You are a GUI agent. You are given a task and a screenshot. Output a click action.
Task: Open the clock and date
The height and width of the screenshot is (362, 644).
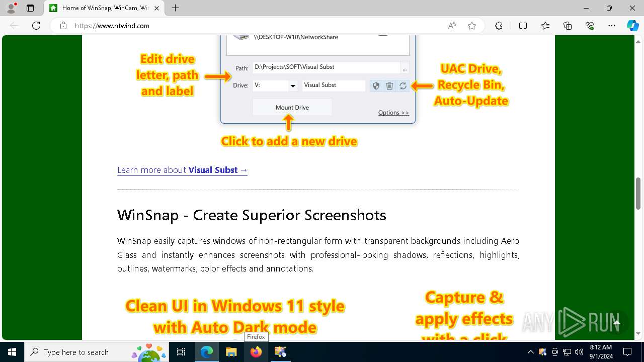[x=601, y=352]
